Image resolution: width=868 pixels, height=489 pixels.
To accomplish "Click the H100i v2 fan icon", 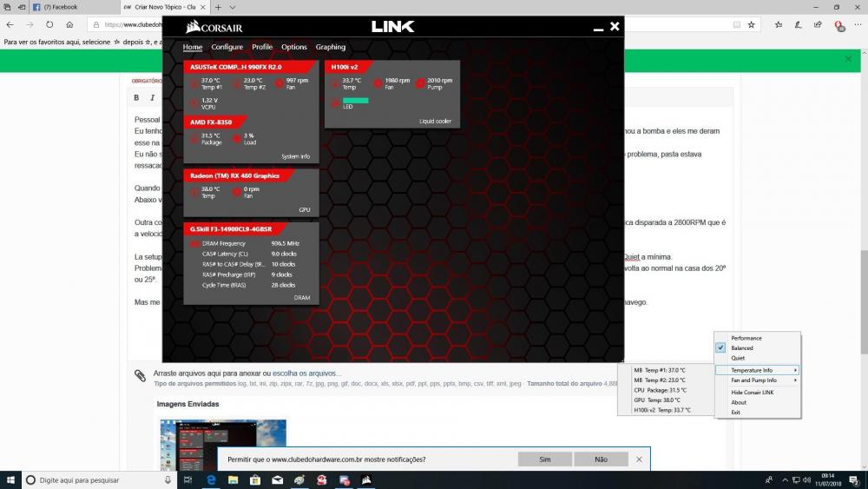I will pyautogui.click(x=378, y=83).
